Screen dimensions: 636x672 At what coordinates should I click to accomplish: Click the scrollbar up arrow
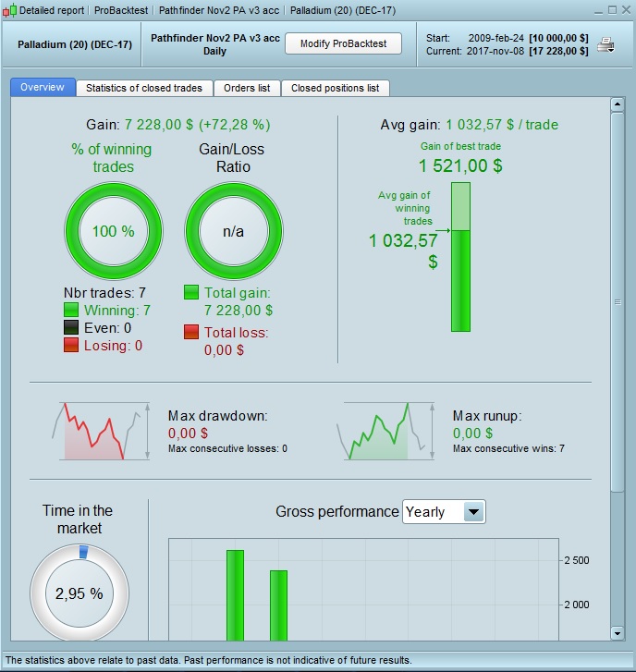(x=618, y=104)
